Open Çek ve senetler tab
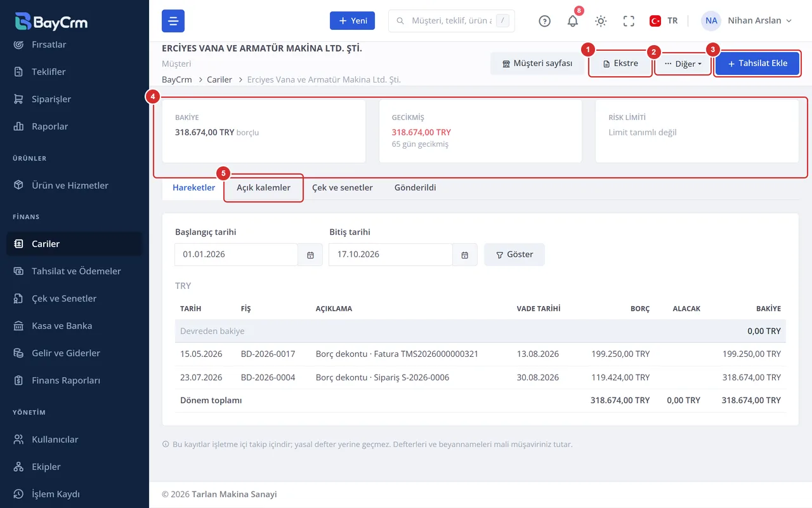Viewport: 812px width, 508px height. pyautogui.click(x=343, y=188)
